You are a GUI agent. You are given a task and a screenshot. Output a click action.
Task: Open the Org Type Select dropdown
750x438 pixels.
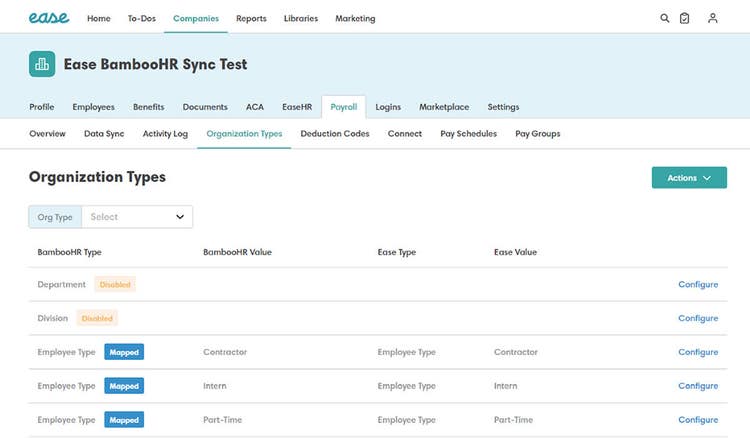tap(137, 217)
